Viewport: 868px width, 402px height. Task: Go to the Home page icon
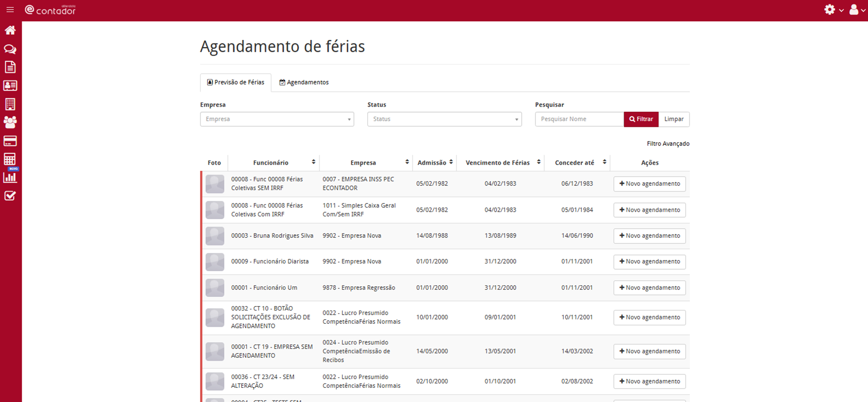[x=10, y=30]
